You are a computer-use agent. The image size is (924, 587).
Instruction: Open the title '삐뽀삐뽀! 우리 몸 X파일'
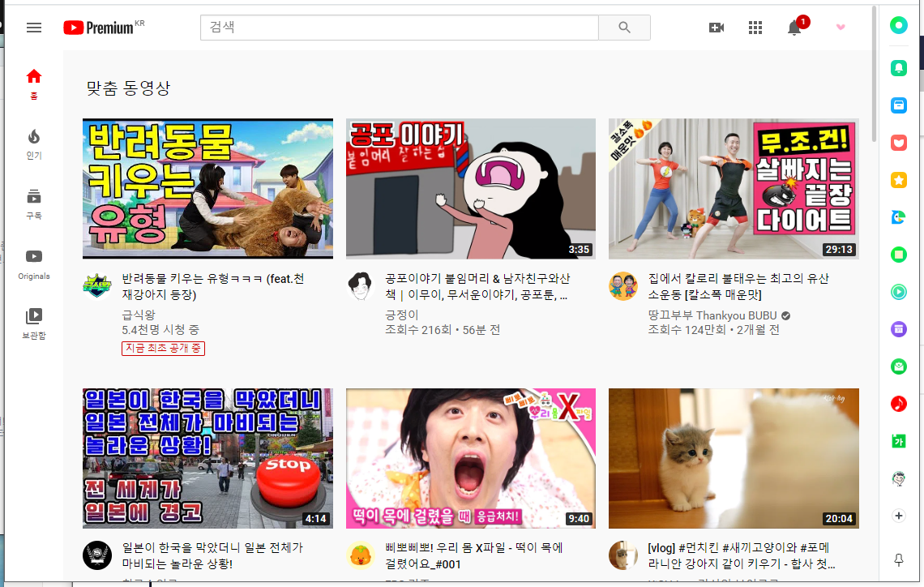pyautogui.click(x=474, y=555)
